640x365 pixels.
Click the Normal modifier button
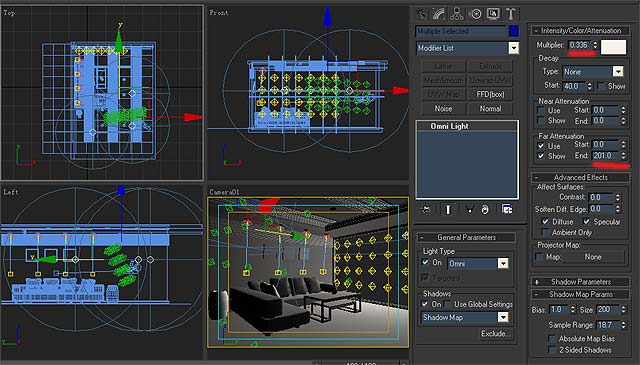click(490, 109)
